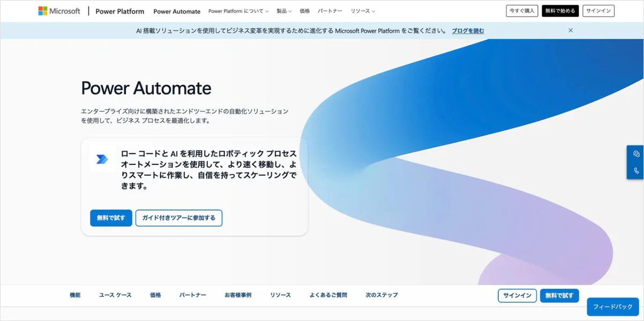
Task: Click サインイン in the top header
Action: click(598, 11)
